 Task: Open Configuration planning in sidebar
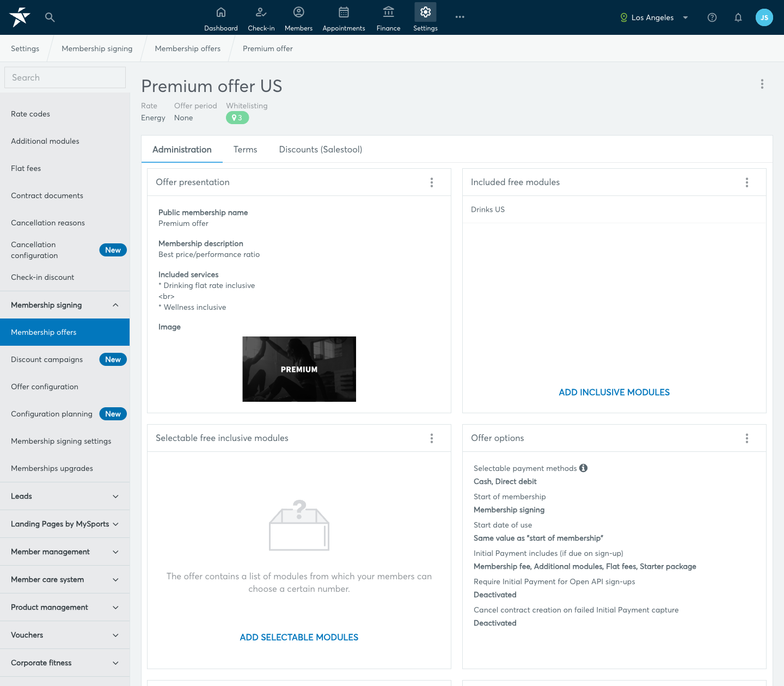(65, 414)
